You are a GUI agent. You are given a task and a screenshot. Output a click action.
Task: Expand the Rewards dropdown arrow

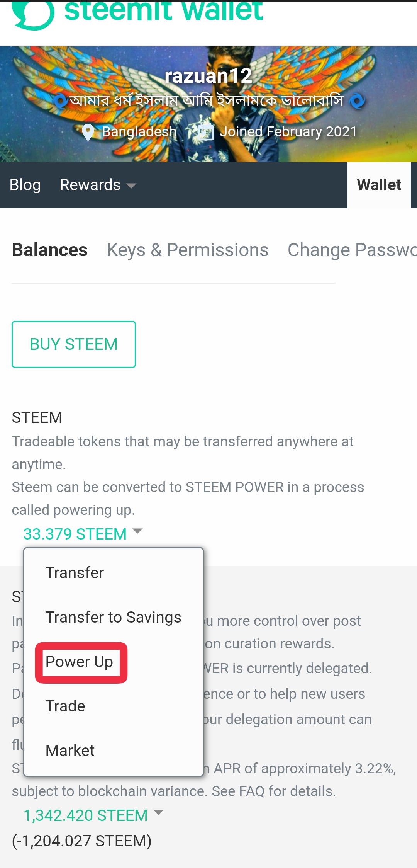[x=131, y=186]
